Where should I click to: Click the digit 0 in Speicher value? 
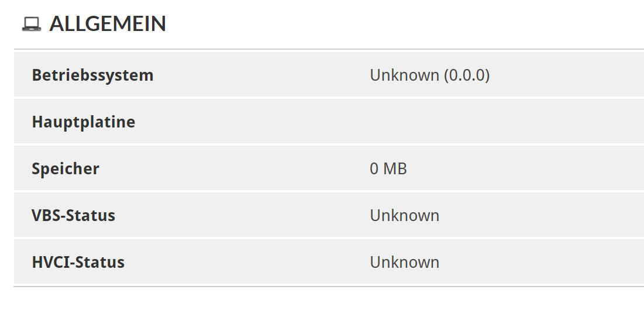coord(374,169)
